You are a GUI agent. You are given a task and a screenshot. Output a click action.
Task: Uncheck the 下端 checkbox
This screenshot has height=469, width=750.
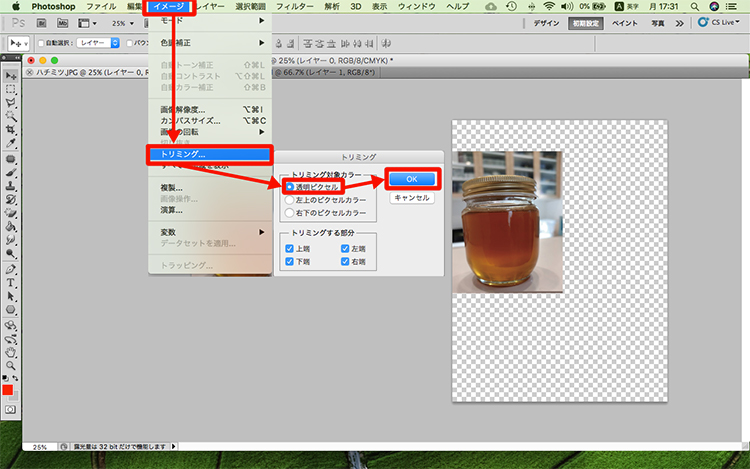click(289, 262)
